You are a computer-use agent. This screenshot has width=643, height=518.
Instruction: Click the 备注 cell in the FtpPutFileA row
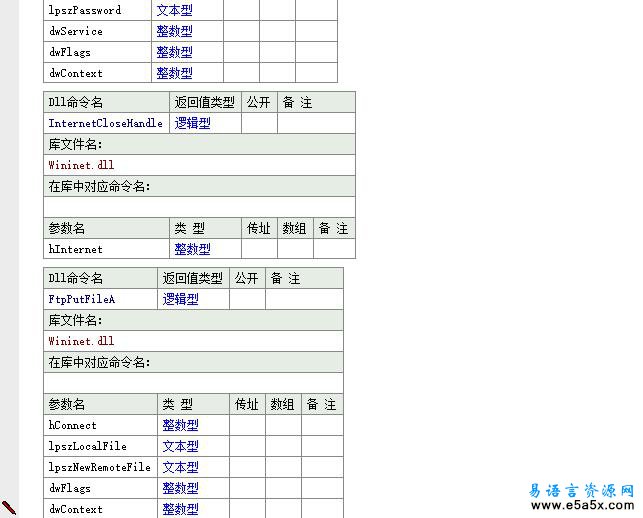pyautogui.click(x=304, y=299)
